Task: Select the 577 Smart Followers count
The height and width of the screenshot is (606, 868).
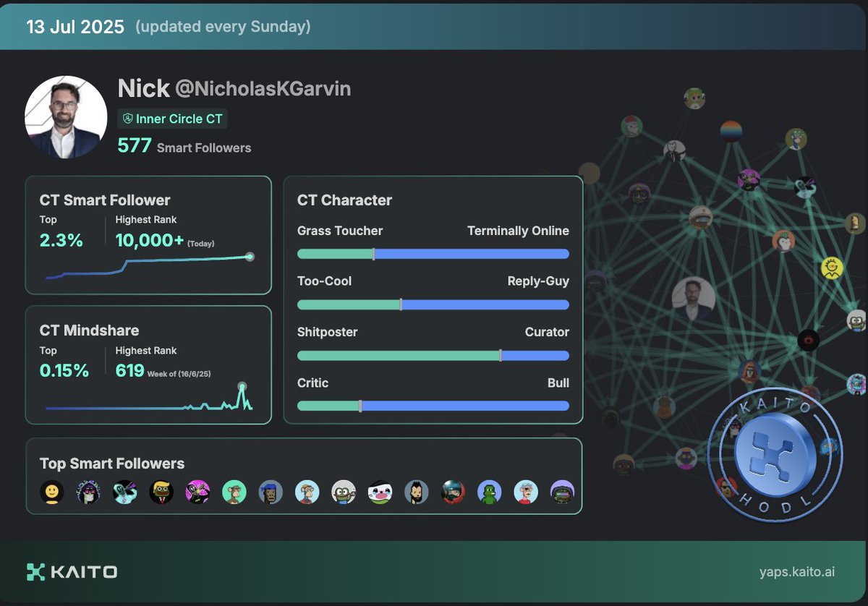Action: point(184,147)
